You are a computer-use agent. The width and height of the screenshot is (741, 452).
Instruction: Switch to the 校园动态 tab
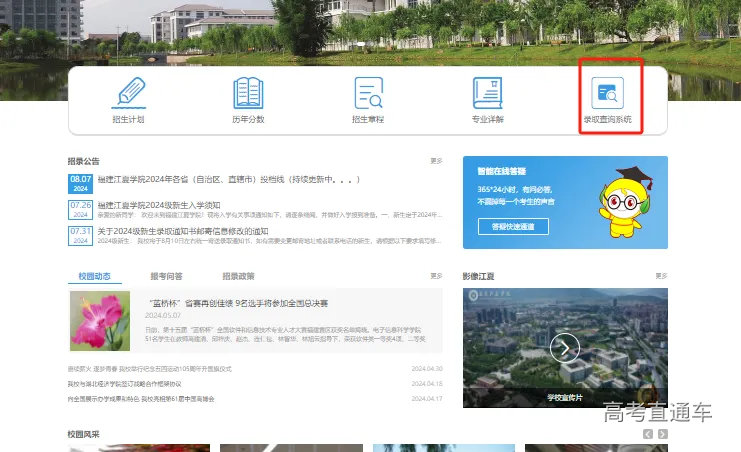click(x=95, y=276)
